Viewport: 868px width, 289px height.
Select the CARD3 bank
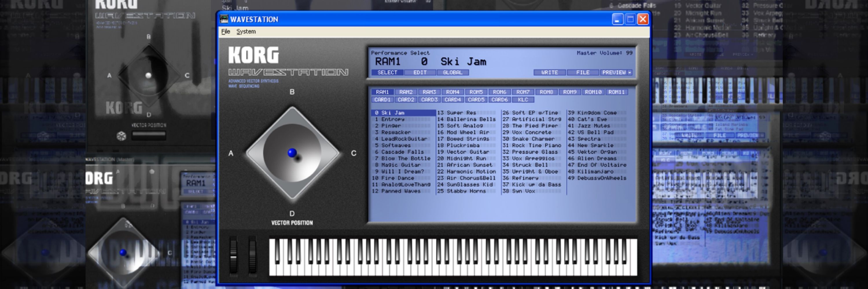click(x=429, y=100)
